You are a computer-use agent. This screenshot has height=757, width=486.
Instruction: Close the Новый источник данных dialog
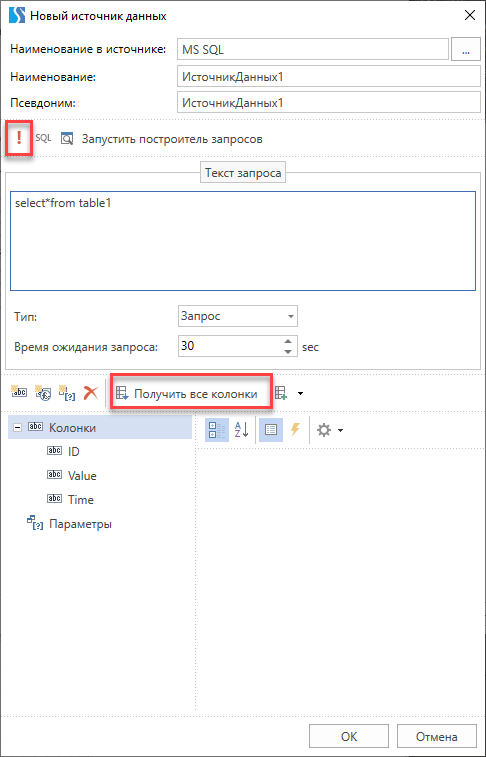(469, 15)
